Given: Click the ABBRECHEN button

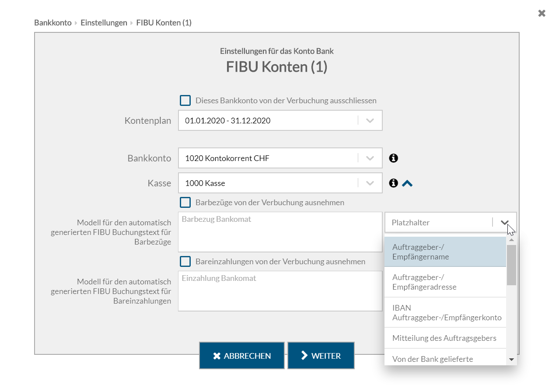Looking at the screenshot, I should click(x=242, y=356).
